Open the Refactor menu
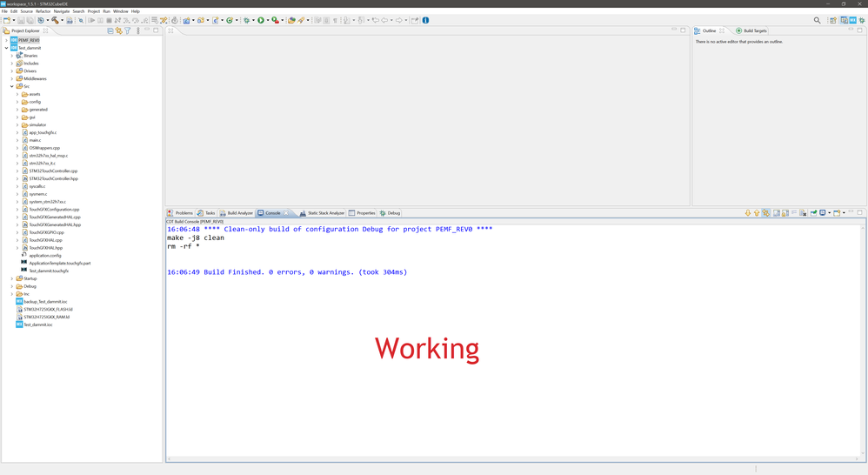 point(43,11)
